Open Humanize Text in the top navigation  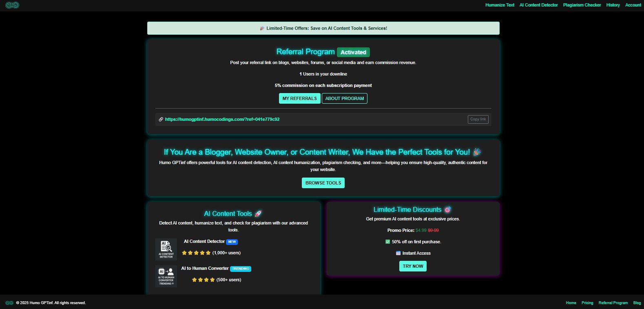[500, 5]
